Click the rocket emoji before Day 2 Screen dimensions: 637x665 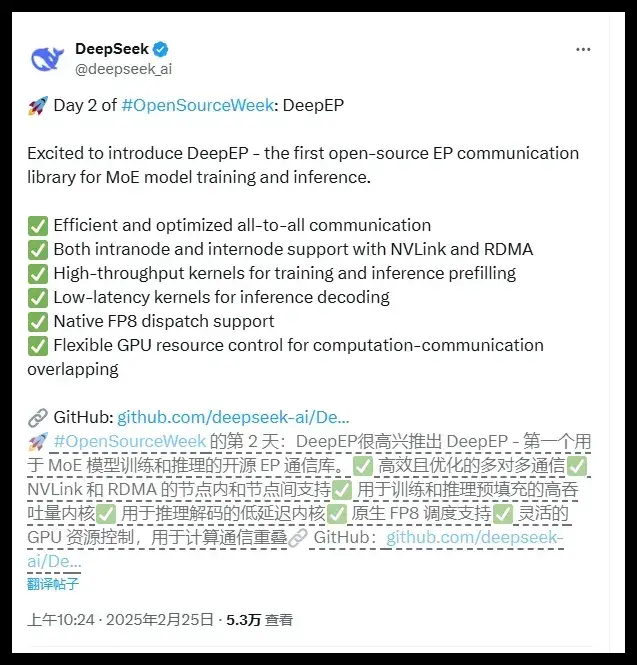point(38,106)
